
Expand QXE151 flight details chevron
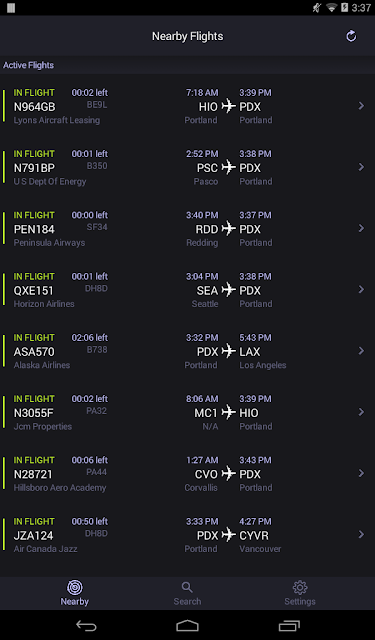[x=361, y=289]
